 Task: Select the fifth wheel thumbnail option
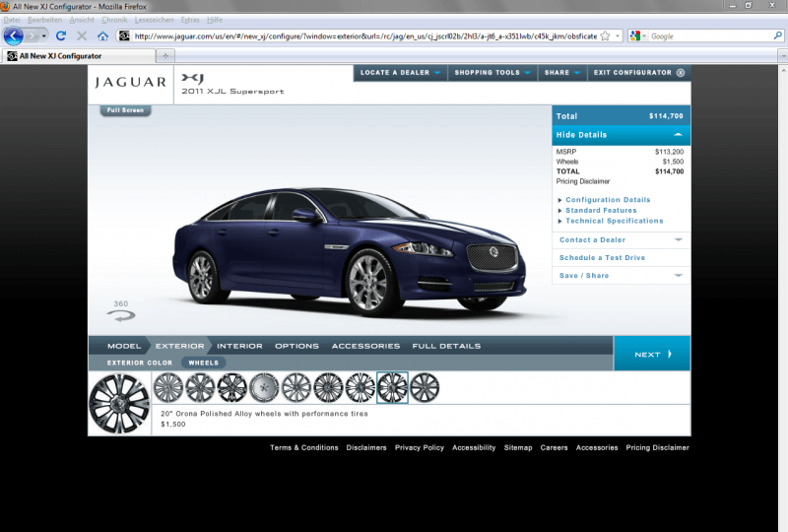[x=296, y=388]
